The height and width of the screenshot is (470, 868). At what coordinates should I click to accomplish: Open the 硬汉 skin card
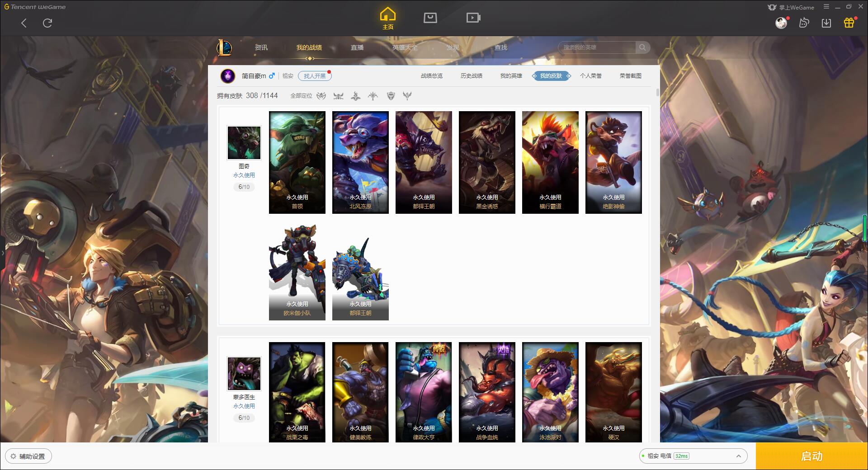point(613,392)
